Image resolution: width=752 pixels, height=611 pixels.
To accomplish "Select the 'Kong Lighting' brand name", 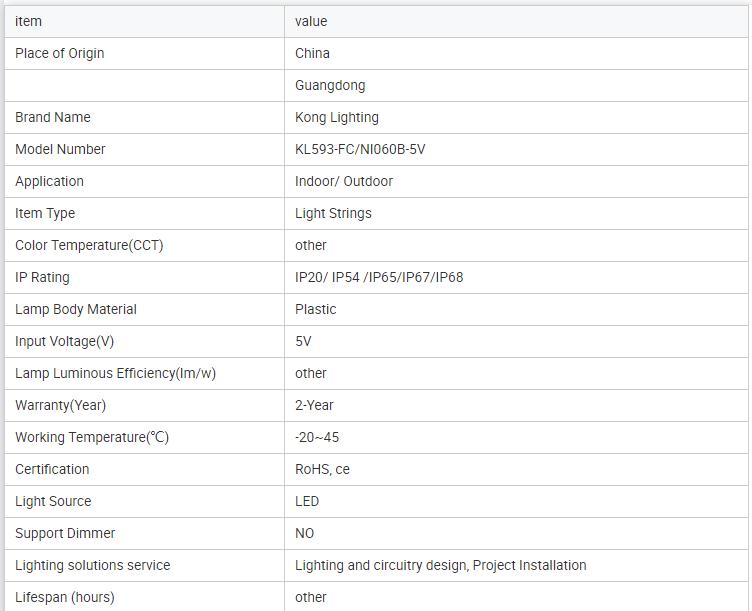I will point(337,117).
